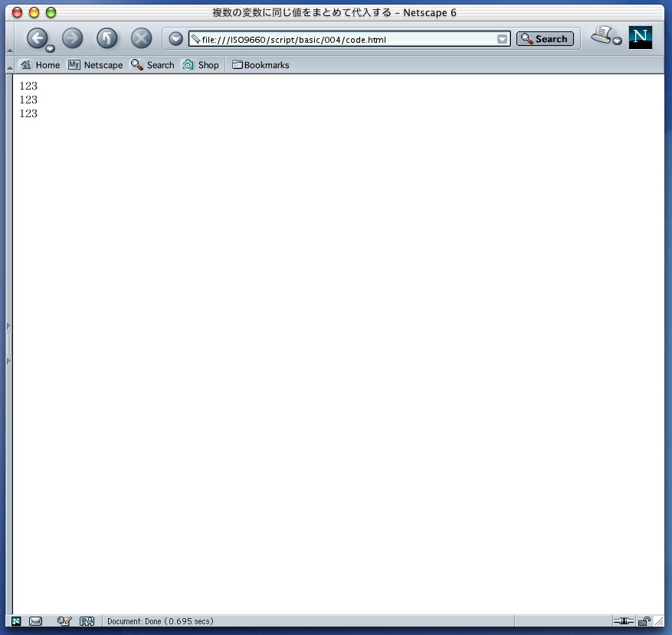Image resolution: width=672 pixels, height=635 pixels.
Task: Open Search in the personal toolbar
Action: (x=152, y=65)
